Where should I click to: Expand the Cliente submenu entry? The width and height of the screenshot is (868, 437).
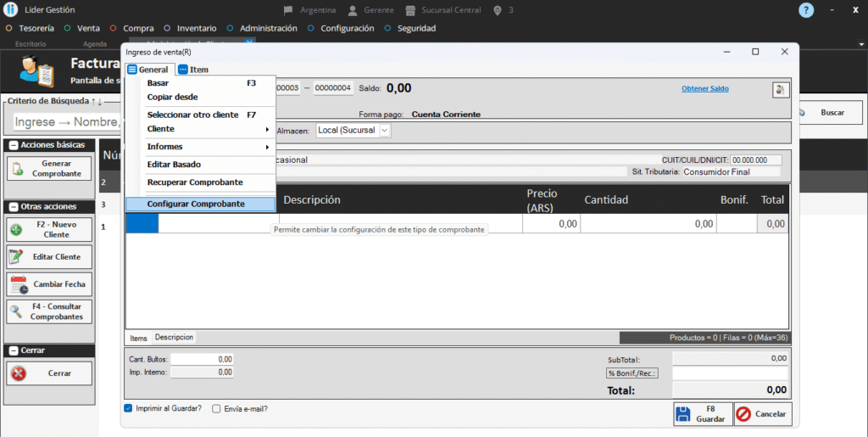click(207, 129)
